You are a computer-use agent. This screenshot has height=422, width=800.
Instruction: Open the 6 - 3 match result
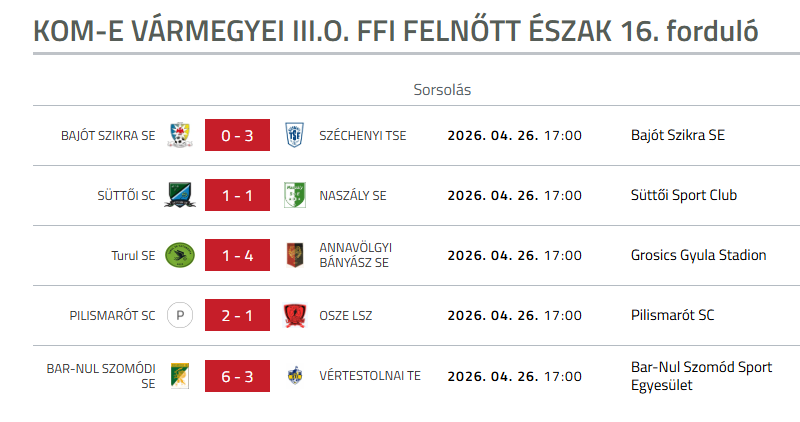237,375
